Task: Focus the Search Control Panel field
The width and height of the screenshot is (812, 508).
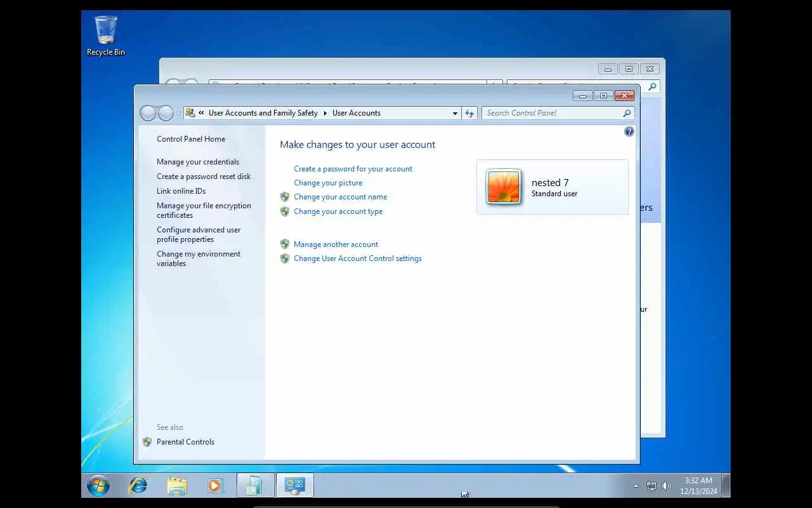Action: tap(552, 113)
